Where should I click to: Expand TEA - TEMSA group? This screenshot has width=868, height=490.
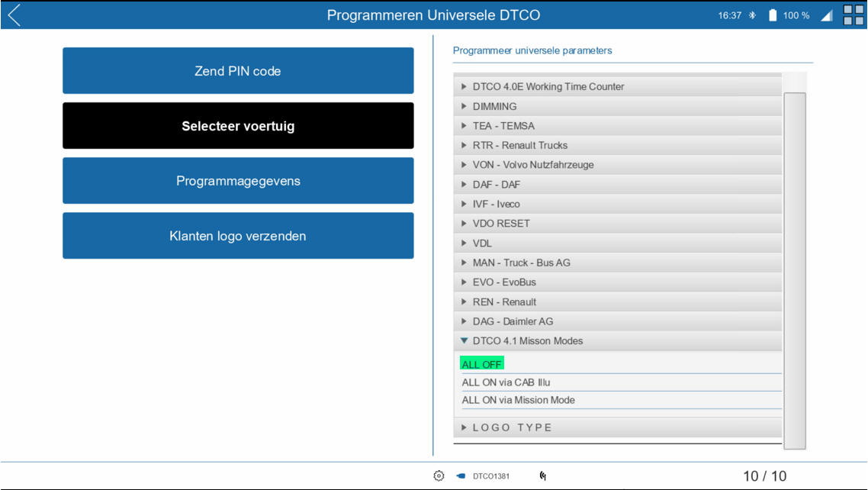617,126
